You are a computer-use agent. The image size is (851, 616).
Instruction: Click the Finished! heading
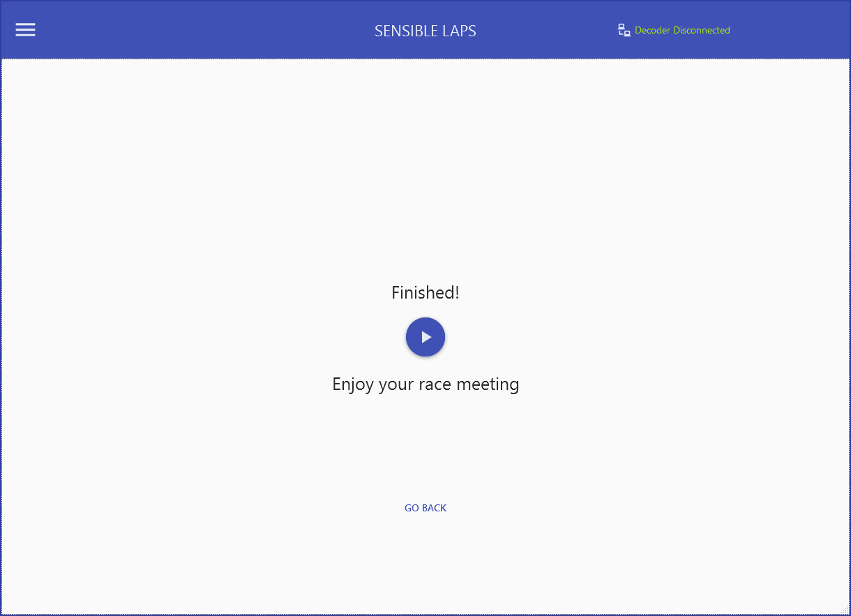(425, 293)
